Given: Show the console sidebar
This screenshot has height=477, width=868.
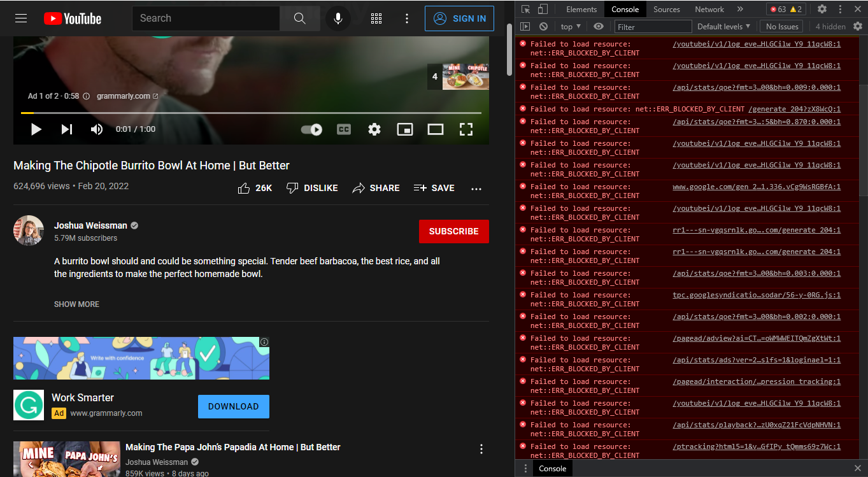Looking at the screenshot, I should (x=525, y=26).
